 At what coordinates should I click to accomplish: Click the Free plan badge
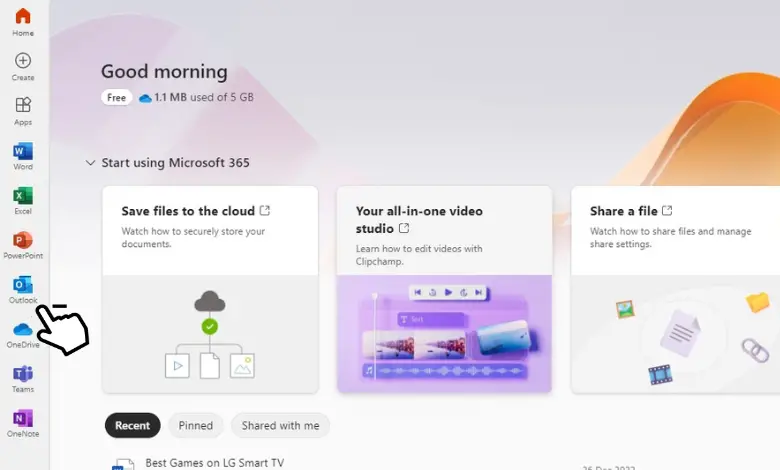tap(116, 97)
